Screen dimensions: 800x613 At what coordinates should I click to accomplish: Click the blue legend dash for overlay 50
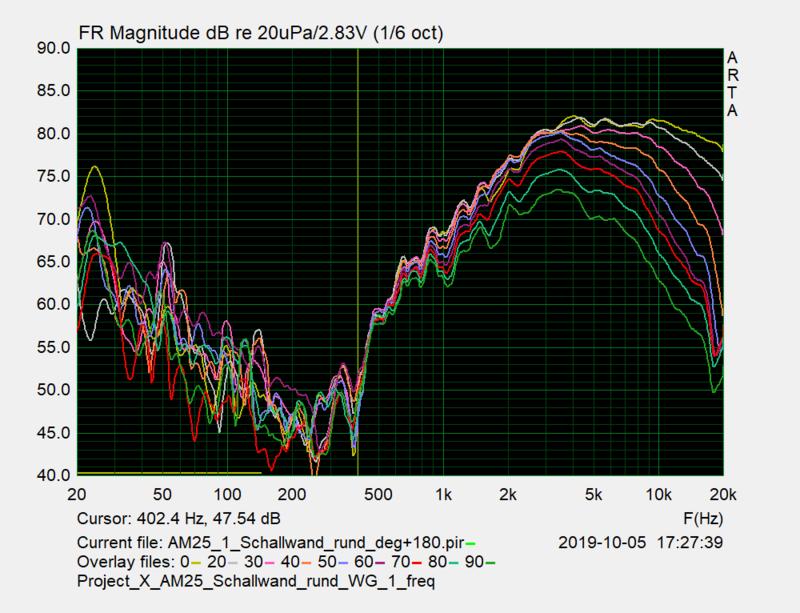pyautogui.click(x=343, y=563)
